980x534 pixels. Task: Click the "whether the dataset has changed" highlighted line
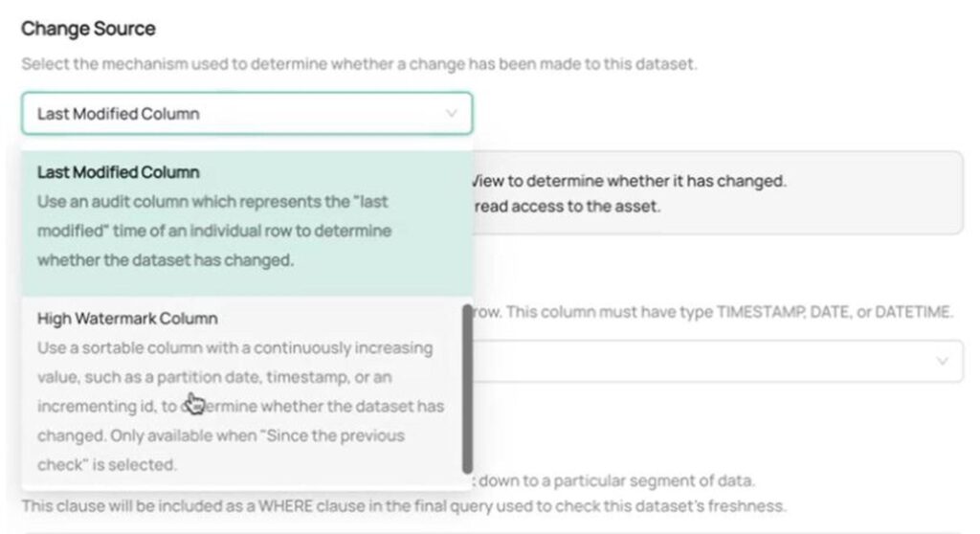(165, 260)
